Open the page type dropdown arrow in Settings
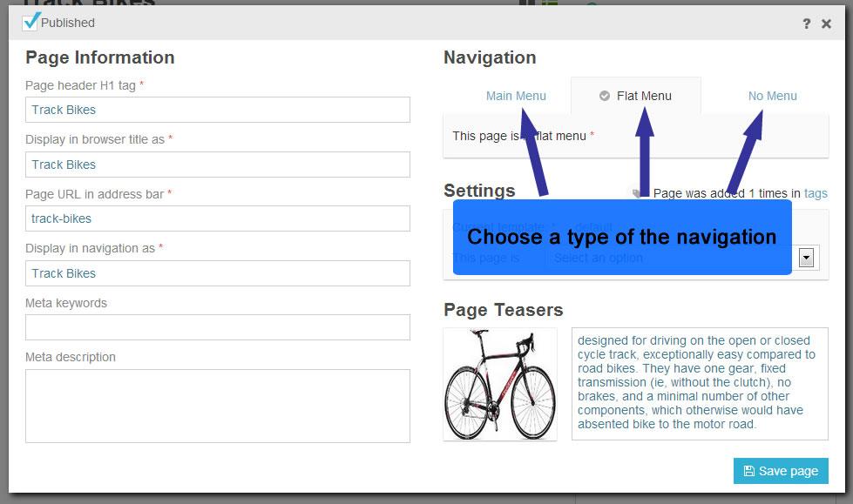This screenshot has width=853, height=504. [806, 257]
